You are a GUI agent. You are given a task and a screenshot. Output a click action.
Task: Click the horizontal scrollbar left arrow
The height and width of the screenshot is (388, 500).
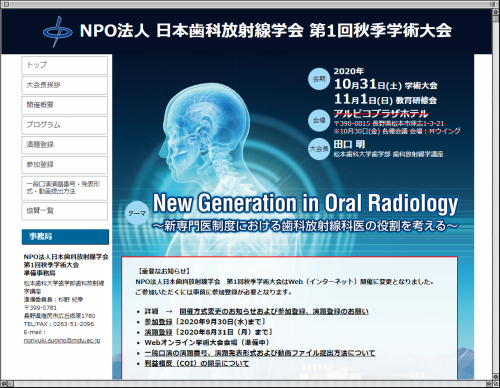click(x=4, y=383)
